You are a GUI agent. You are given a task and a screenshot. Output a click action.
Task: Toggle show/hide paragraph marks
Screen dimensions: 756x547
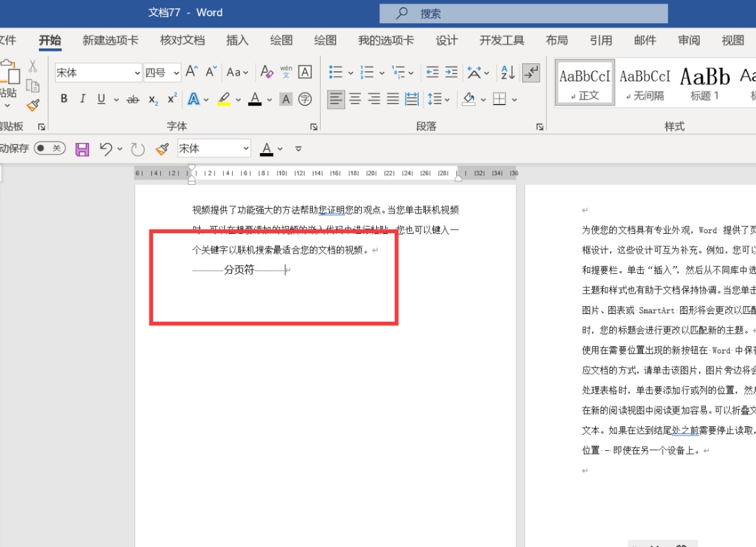tap(531, 72)
